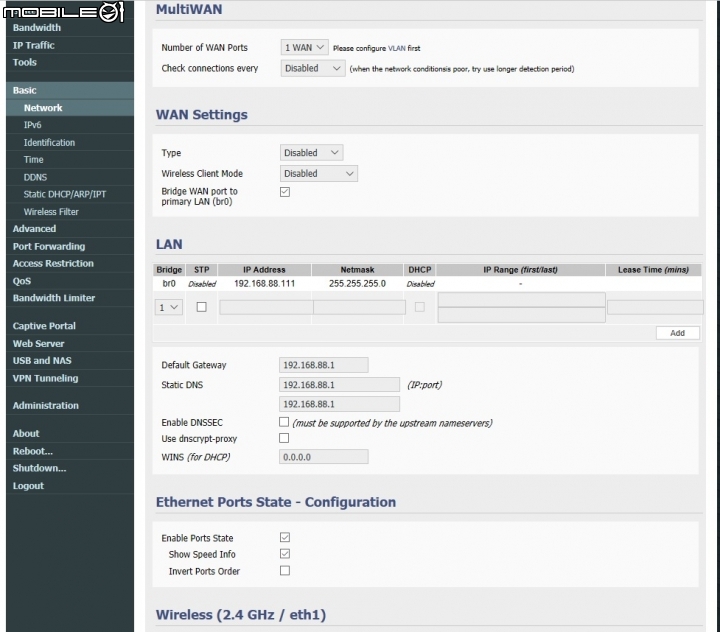Focus the WINS (for DHCP) field
The width and height of the screenshot is (720, 632).
pos(323,457)
